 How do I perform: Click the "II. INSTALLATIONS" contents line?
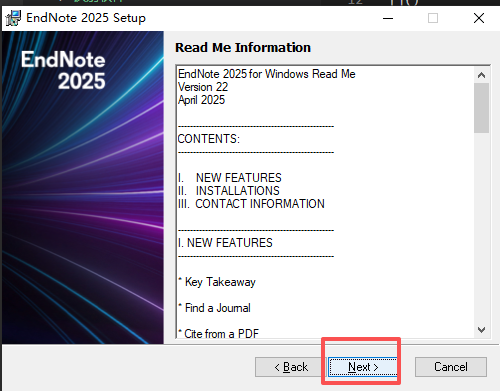click(229, 191)
